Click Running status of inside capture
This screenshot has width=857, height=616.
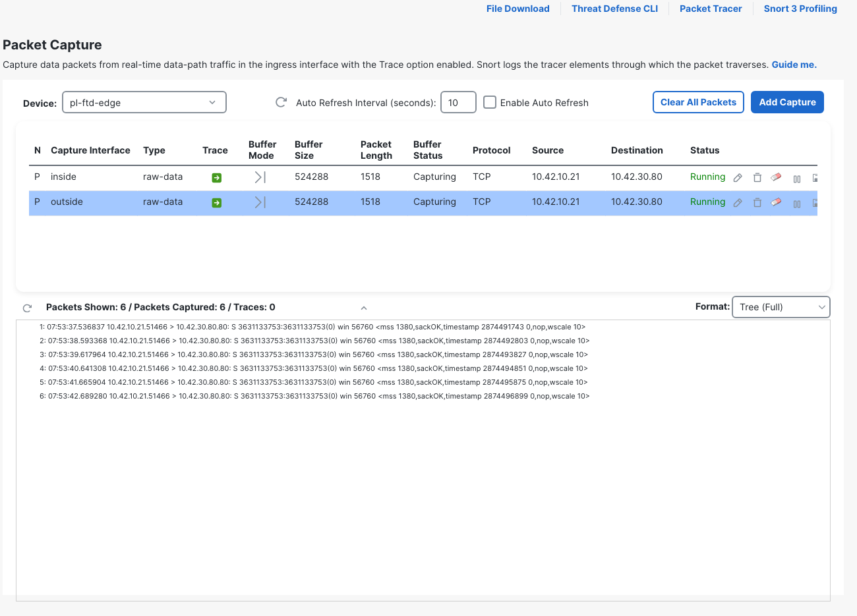click(707, 177)
